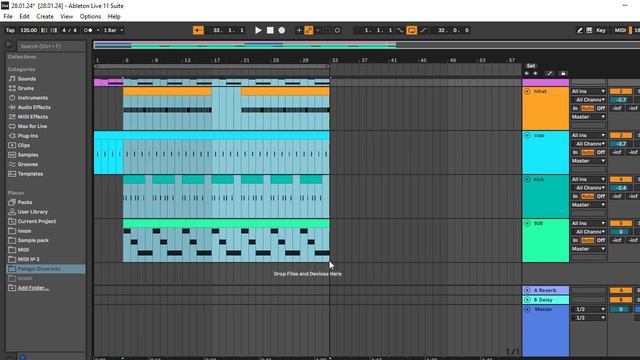
Task: Adjust kick track volume -2.4 slider
Action: (x=620, y=188)
